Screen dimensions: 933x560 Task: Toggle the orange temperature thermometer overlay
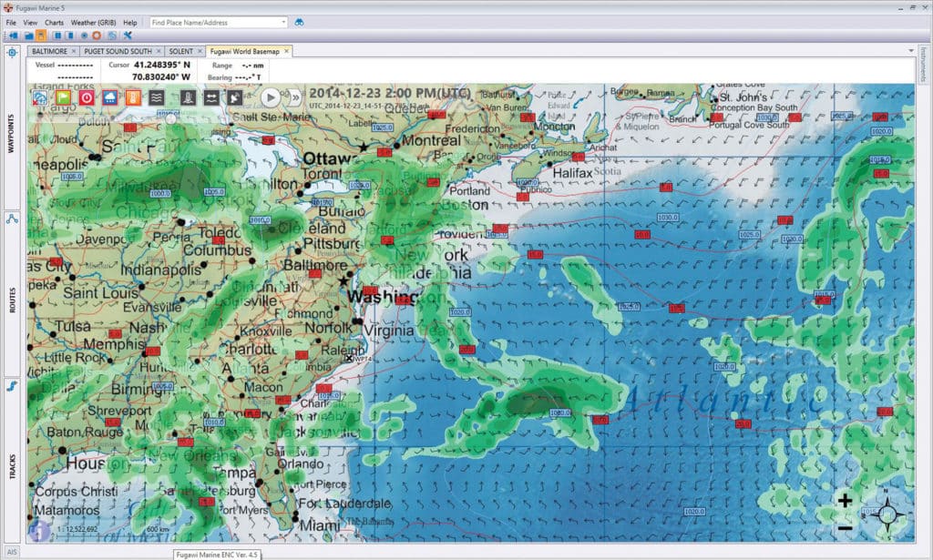(x=133, y=97)
